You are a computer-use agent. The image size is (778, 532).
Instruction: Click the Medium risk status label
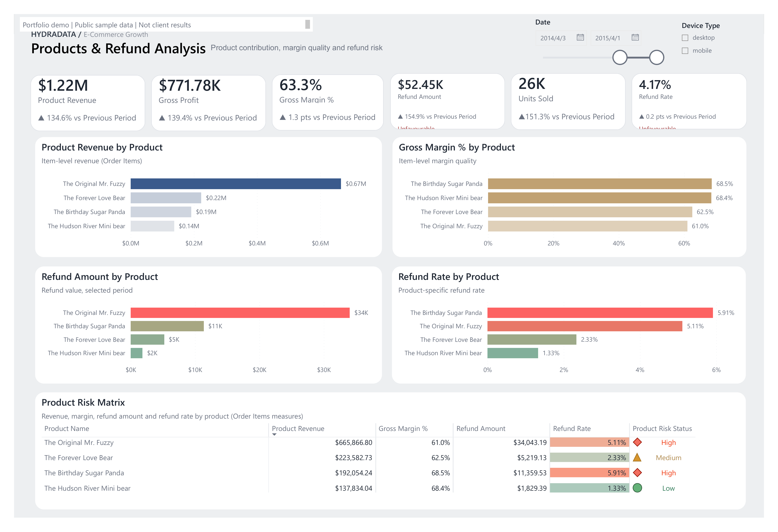click(x=669, y=457)
